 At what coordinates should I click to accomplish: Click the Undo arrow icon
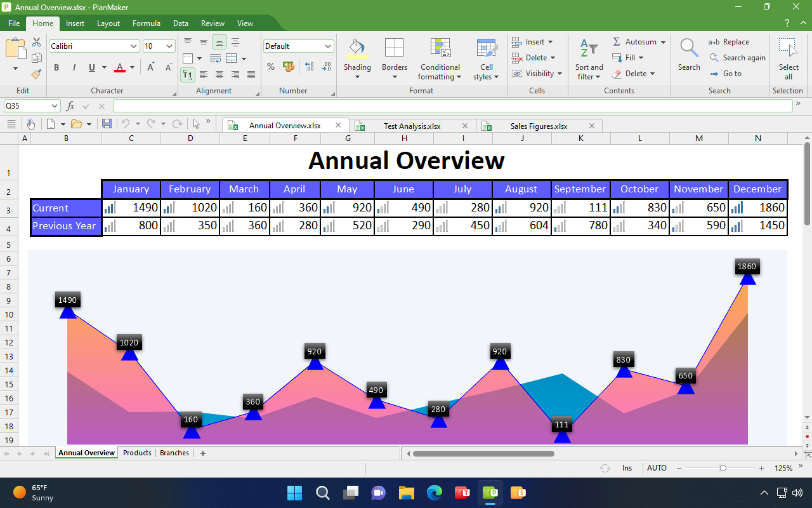[126, 124]
